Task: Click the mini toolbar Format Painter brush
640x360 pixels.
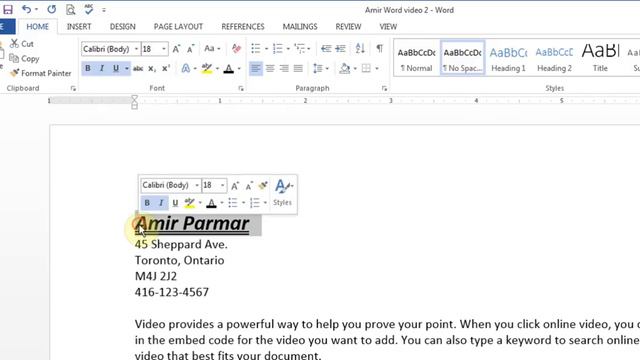Action: click(x=263, y=185)
